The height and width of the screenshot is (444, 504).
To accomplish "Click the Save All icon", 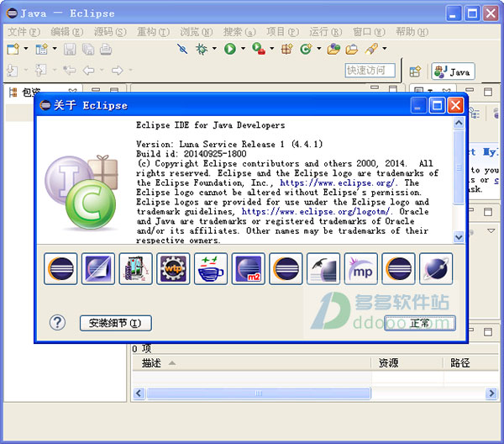I will click(x=88, y=50).
